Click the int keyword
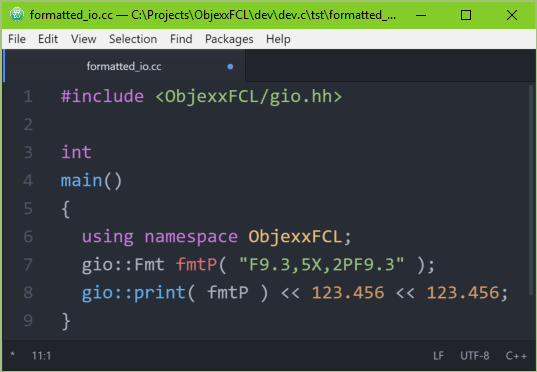537x372 pixels. (x=76, y=152)
